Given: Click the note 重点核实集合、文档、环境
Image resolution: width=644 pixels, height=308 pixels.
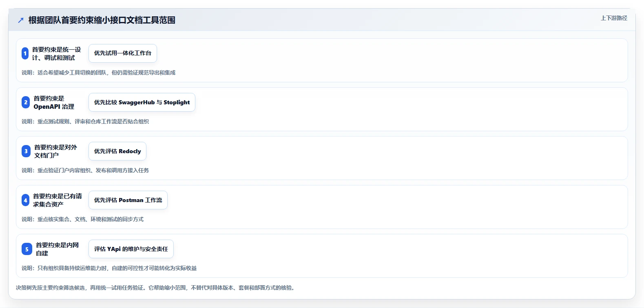Looking at the screenshot, I should [82, 219].
